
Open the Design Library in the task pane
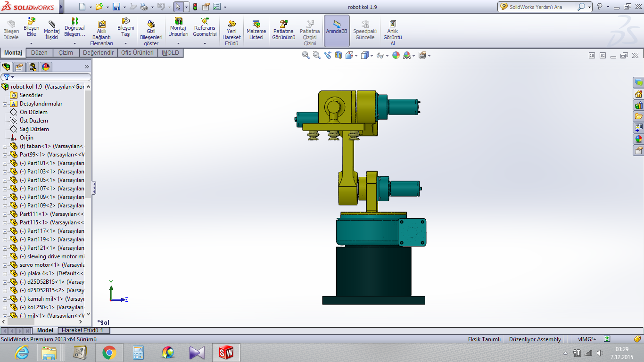[639, 105]
